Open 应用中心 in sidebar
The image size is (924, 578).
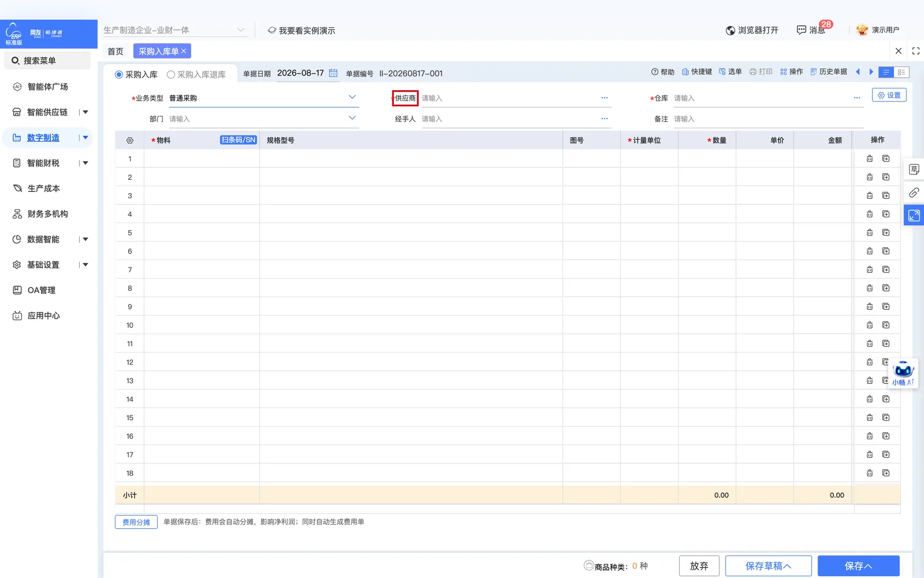43,316
